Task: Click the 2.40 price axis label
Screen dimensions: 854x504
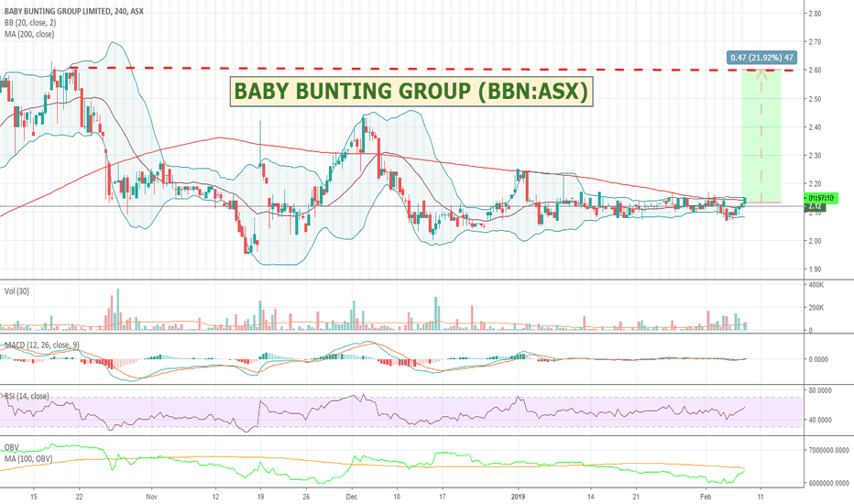Action: pos(815,127)
